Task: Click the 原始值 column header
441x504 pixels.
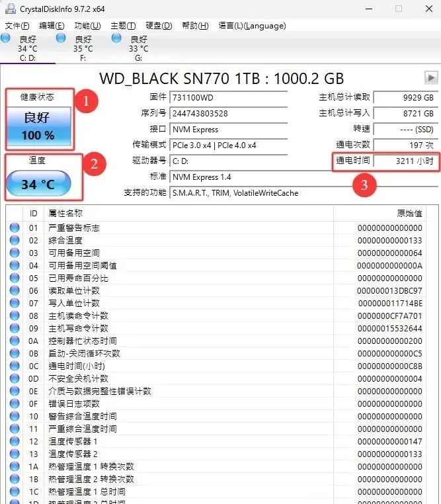Action: [x=380, y=214]
